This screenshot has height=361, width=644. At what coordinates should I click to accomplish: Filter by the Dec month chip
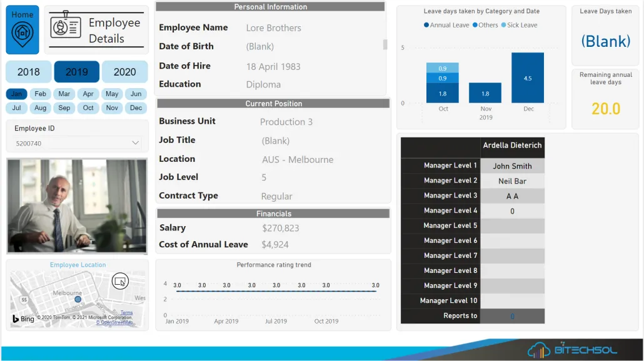click(x=136, y=108)
